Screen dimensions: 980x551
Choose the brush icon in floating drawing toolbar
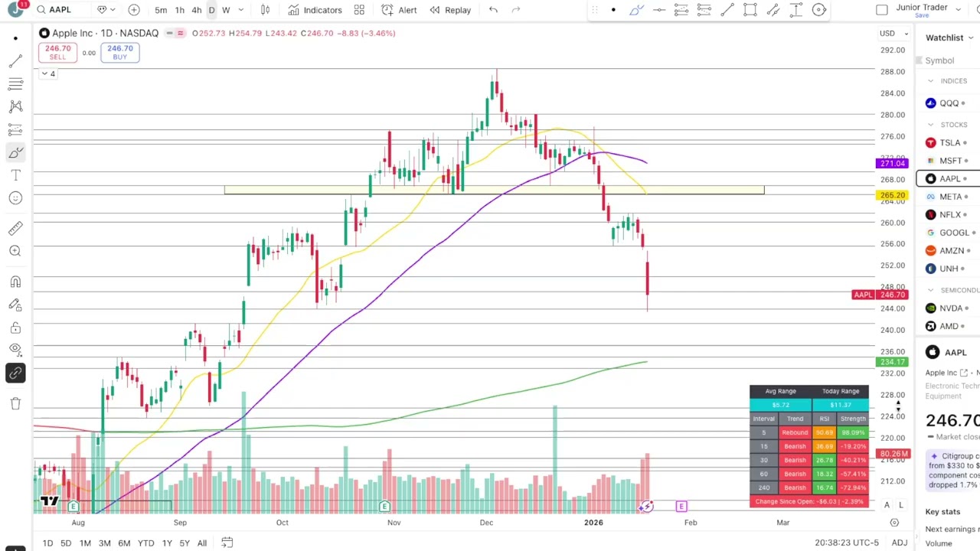click(636, 10)
